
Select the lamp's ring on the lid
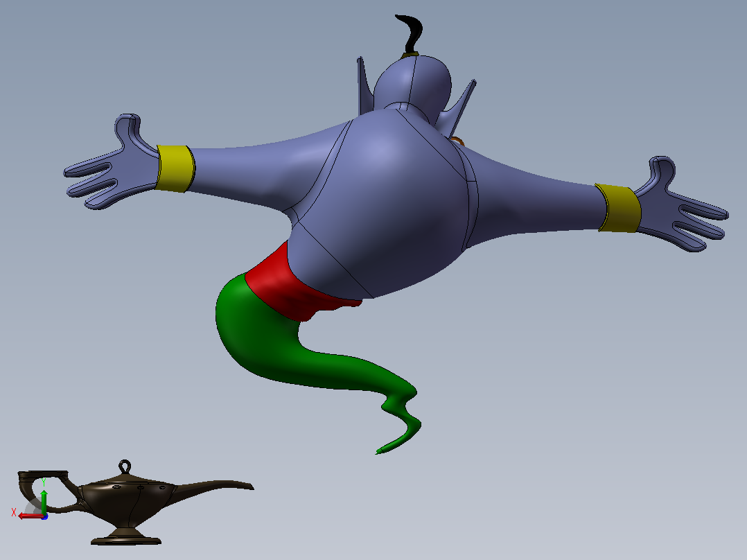[x=124, y=466]
